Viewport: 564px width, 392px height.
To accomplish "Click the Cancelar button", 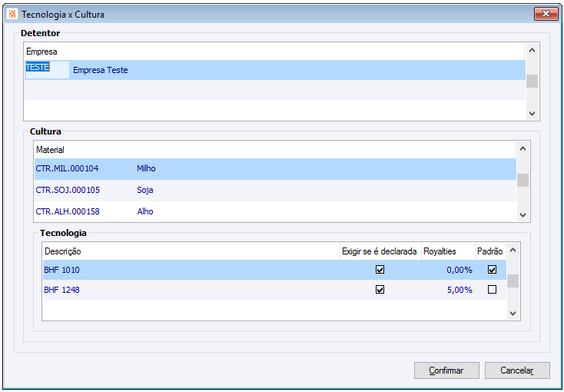I will click(x=517, y=370).
